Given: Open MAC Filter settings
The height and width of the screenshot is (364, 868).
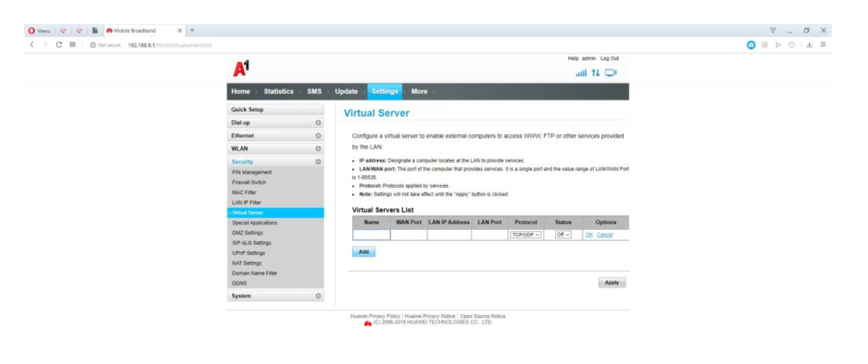Looking at the screenshot, I should pos(244,192).
